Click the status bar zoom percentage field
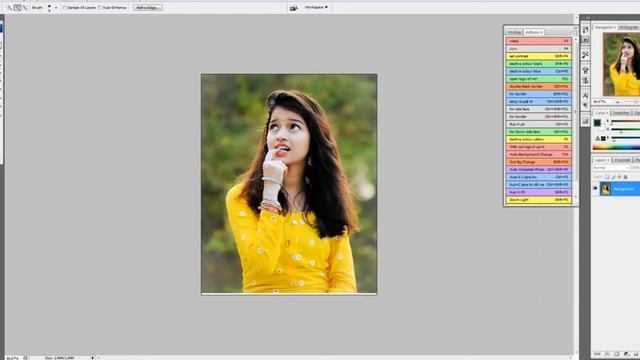 [x=13, y=358]
